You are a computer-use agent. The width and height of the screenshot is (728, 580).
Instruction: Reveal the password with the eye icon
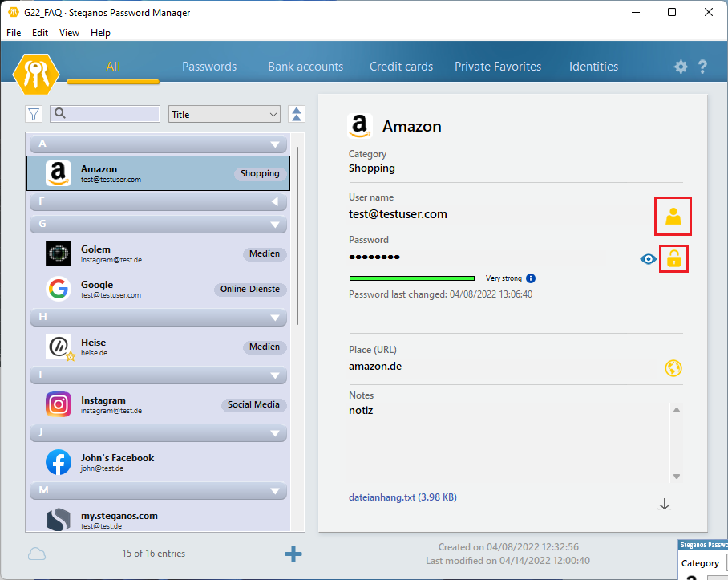(x=648, y=259)
